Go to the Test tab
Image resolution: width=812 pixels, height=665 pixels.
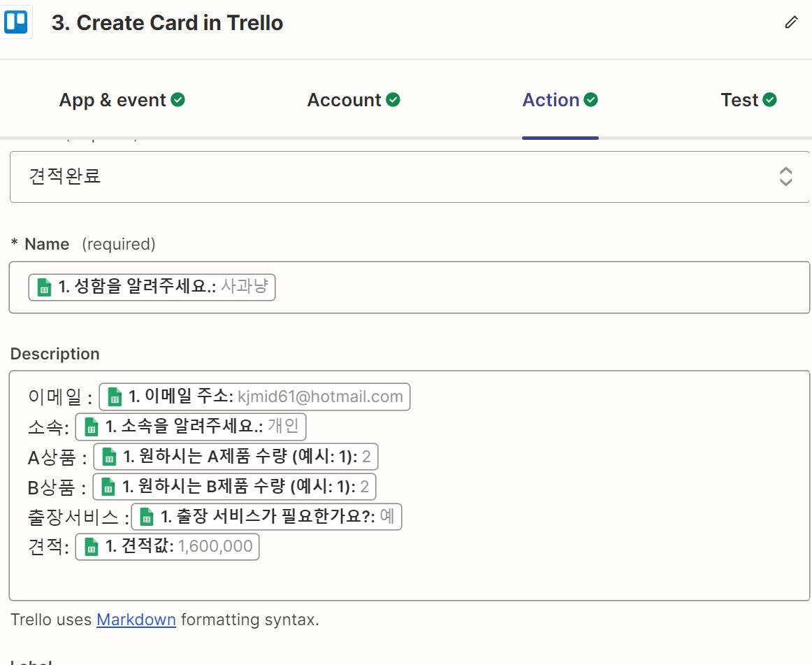tap(739, 100)
